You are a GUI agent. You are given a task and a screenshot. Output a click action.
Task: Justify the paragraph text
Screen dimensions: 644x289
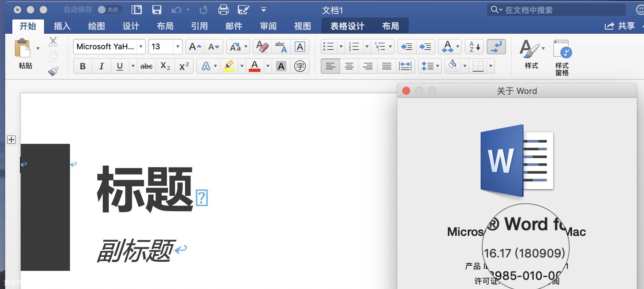pos(387,66)
